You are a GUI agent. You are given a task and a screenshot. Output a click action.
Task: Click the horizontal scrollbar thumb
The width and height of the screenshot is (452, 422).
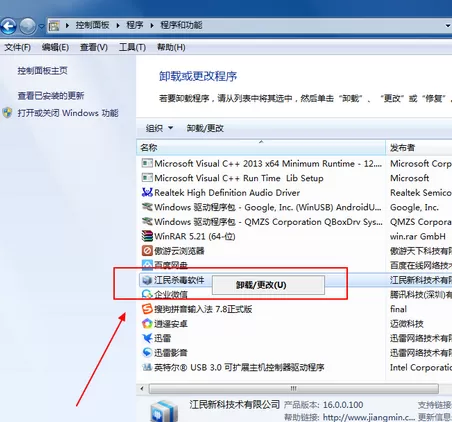[x=293, y=388]
